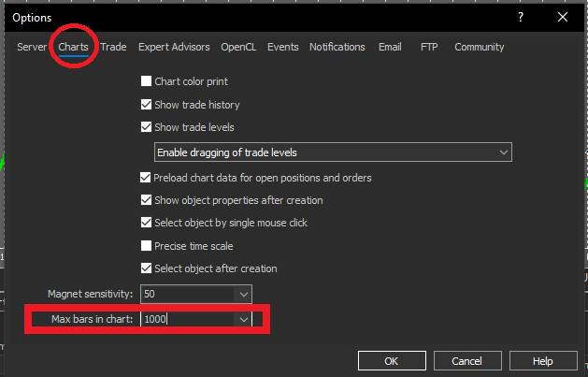This screenshot has height=377, width=588.
Task: Toggle the Show trade levels checkbox
Action: (x=146, y=127)
